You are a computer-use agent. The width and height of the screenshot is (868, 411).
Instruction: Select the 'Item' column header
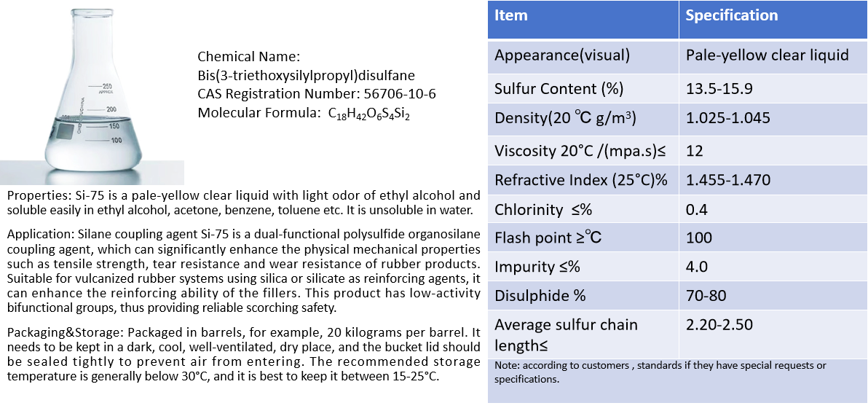511,15
